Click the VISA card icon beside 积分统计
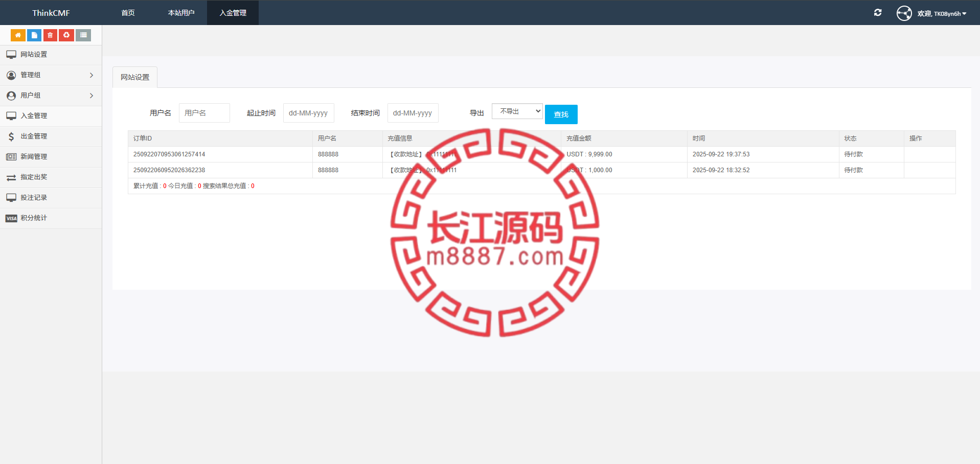This screenshot has height=464, width=980. 11,218
